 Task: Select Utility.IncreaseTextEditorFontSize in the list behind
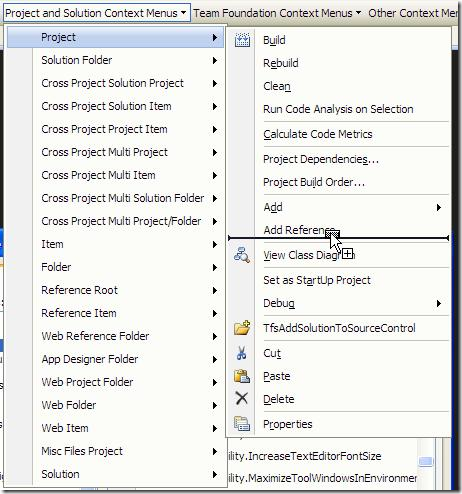point(304,456)
